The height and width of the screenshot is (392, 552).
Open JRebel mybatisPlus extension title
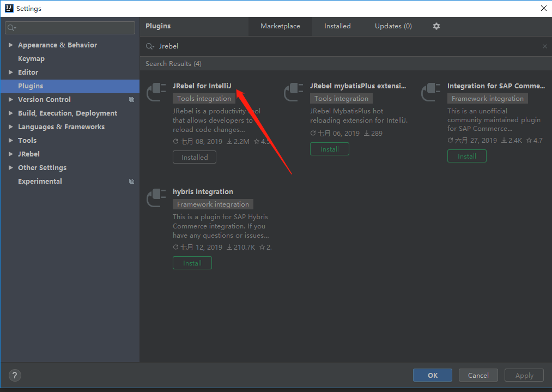[x=358, y=86]
